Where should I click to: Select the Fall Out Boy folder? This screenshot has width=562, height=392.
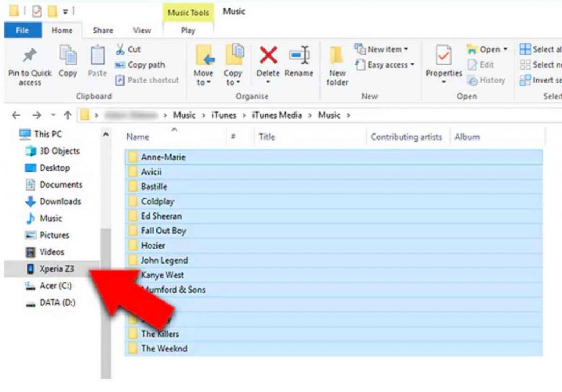(x=333, y=231)
